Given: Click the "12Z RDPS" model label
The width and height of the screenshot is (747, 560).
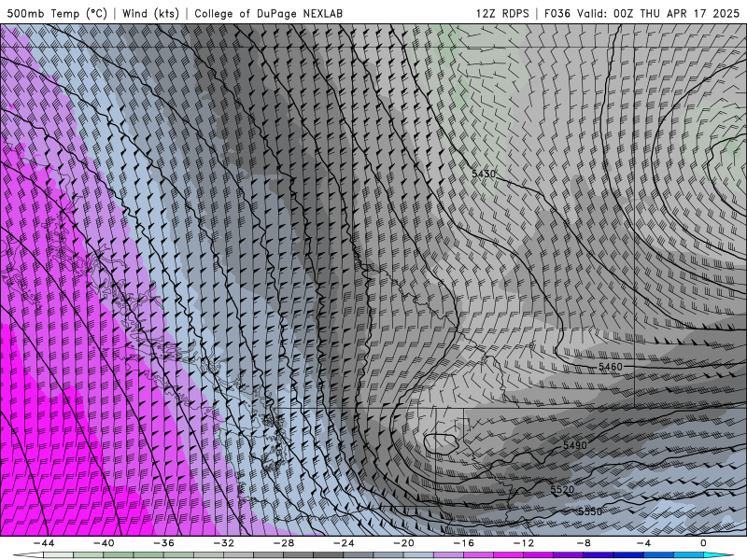Looking at the screenshot, I should (502, 13).
